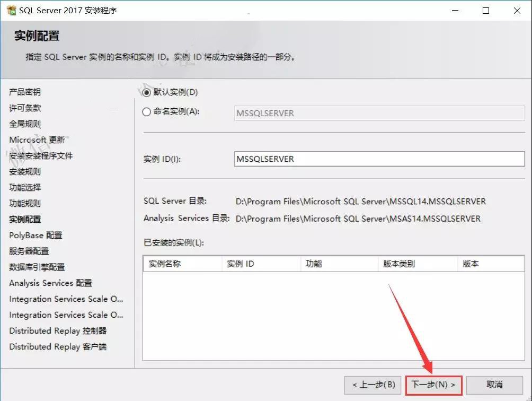Click the SQL Server 目录 path text
This screenshot has height=401, width=532.
pyautogui.click(x=361, y=202)
